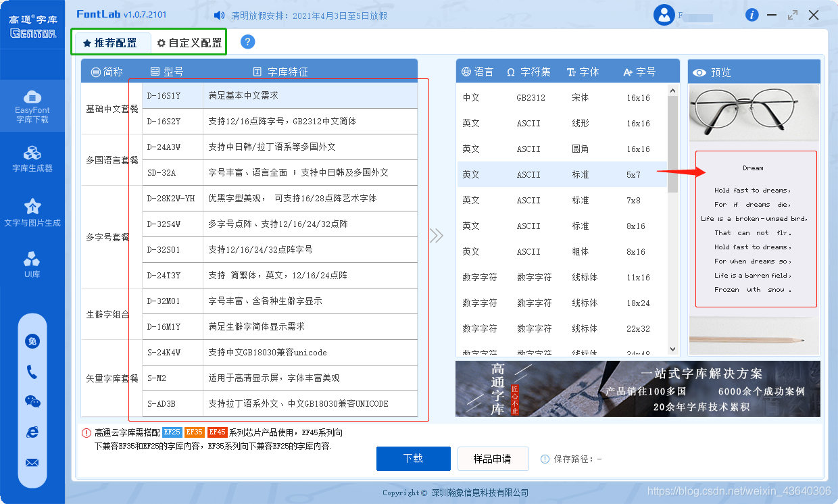Select model row S-AD3B

coord(280,404)
